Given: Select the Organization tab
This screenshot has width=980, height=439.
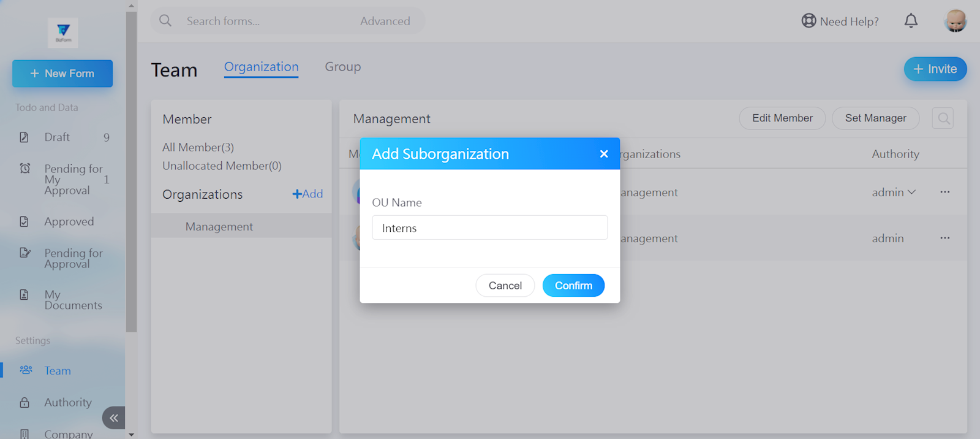Looking at the screenshot, I should pyautogui.click(x=261, y=67).
